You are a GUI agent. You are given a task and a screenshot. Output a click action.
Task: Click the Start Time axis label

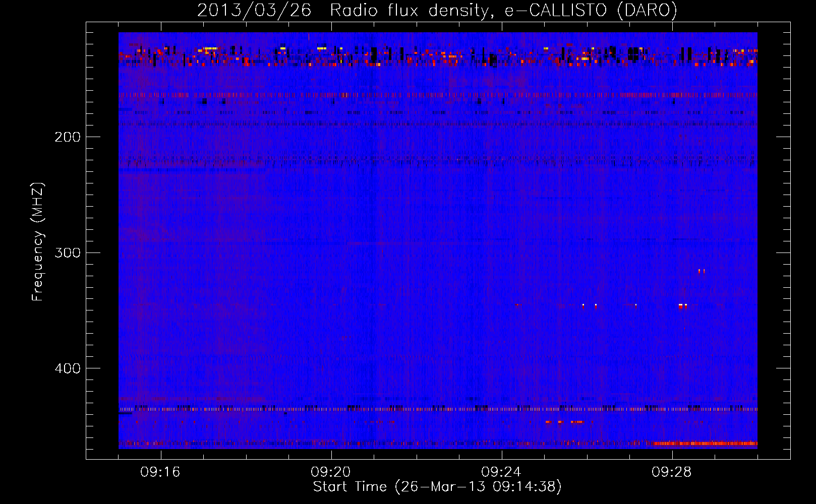[437, 487]
